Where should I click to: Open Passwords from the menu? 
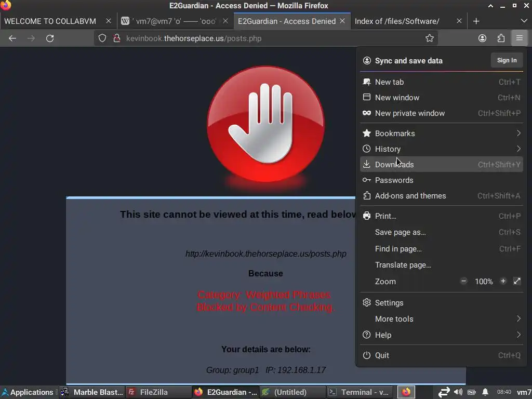[x=442, y=180]
